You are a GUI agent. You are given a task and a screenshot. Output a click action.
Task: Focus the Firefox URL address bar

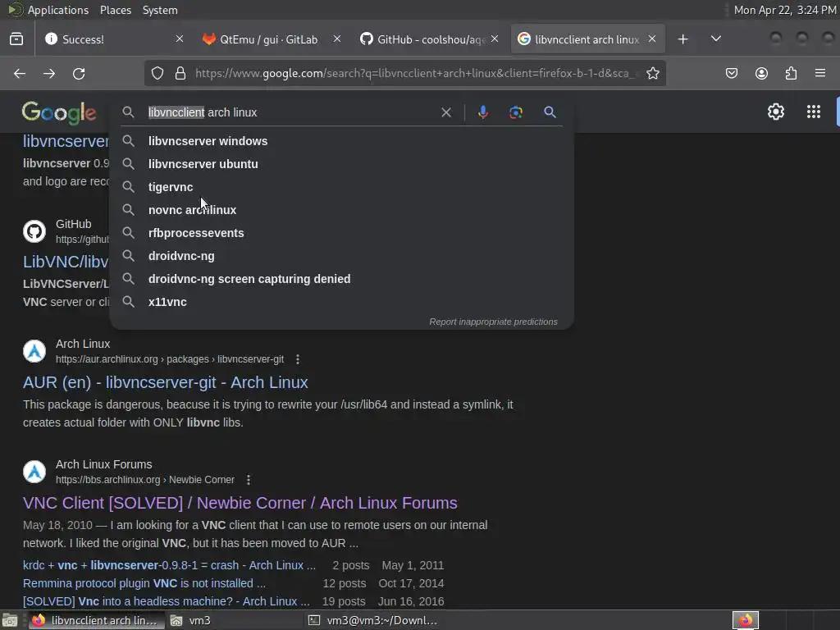click(x=416, y=73)
